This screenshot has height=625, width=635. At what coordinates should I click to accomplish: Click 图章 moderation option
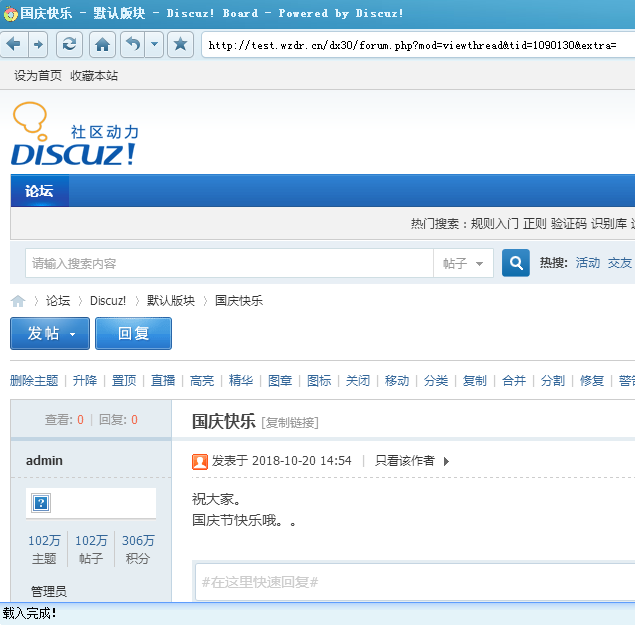(x=280, y=381)
